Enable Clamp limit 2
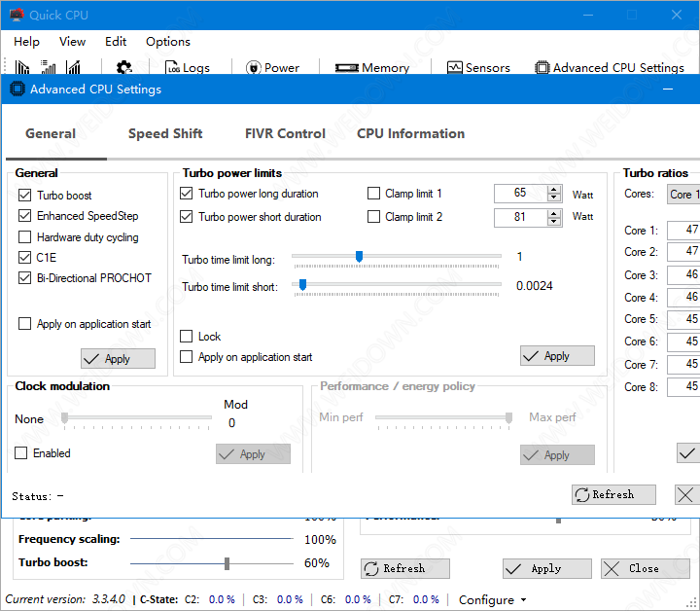 [373, 217]
